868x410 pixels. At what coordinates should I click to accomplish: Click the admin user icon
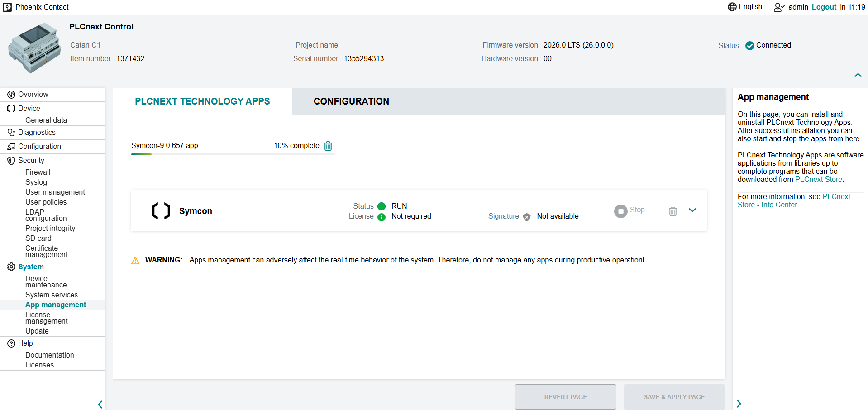779,7
